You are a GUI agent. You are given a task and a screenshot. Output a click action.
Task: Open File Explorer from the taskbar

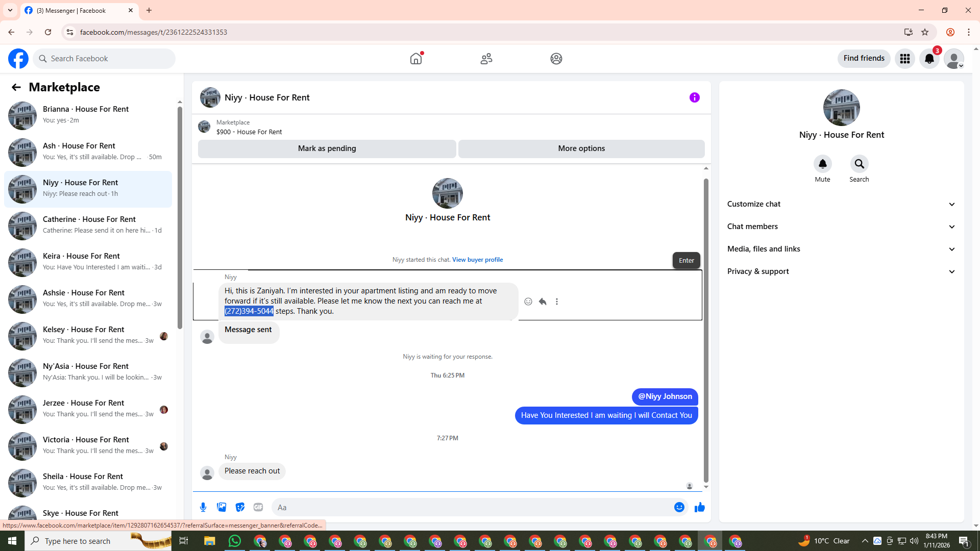click(210, 541)
